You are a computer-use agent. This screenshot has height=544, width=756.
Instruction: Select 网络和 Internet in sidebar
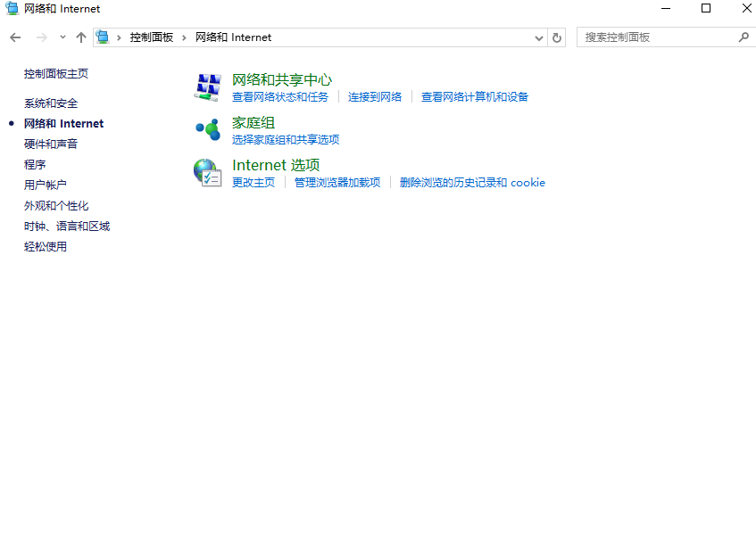click(63, 124)
